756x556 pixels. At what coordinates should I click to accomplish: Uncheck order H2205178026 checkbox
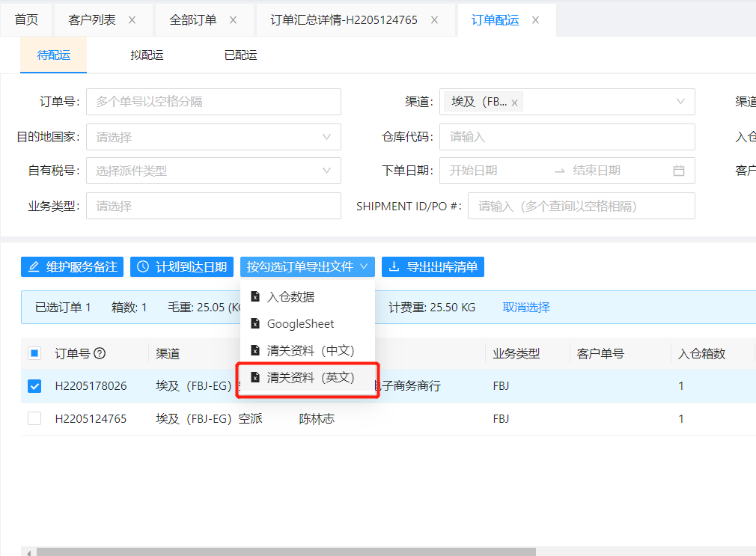(34, 386)
